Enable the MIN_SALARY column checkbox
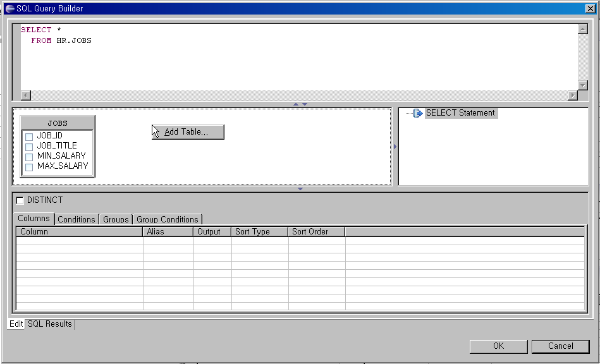Image resolution: width=600 pixels, height=364 pixels. [29, 157]
